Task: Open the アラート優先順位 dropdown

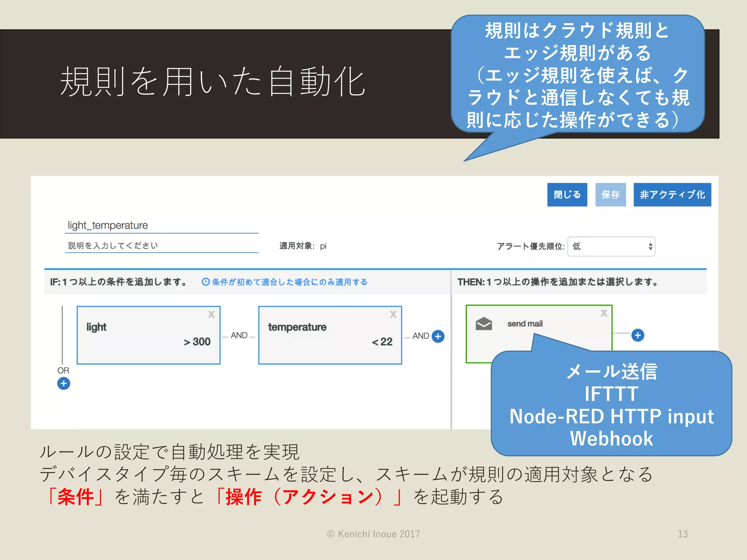Action: pyautogui.click(x=611, y=246)
